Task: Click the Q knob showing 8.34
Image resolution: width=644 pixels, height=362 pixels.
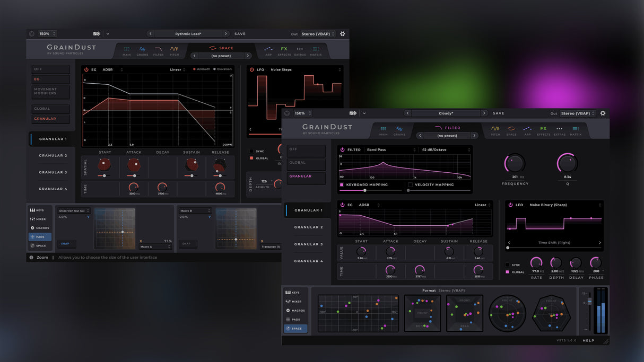Action: [x=567, y=163]
